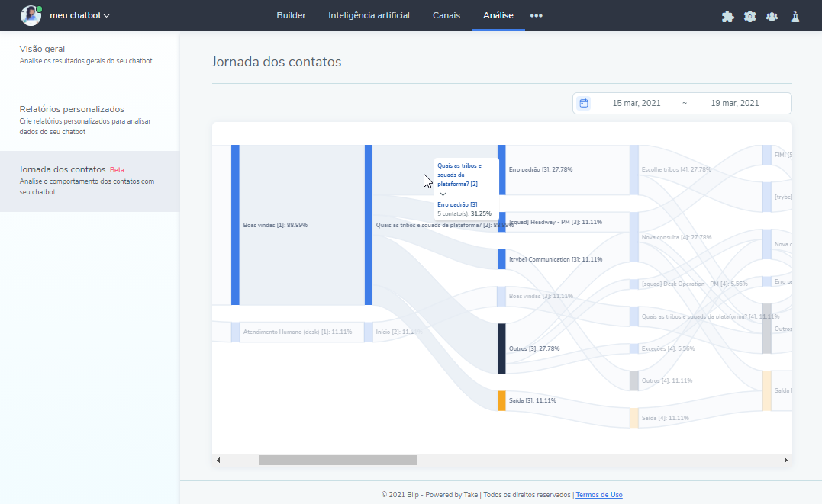Click the test flask icon

point(795,16)
